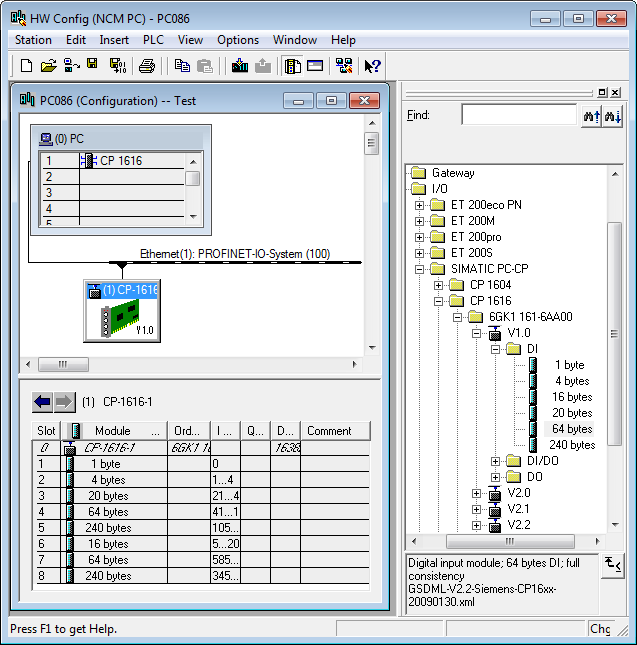
Task: Click the Find downward binoculars icon
Action: tap(612, 116)
